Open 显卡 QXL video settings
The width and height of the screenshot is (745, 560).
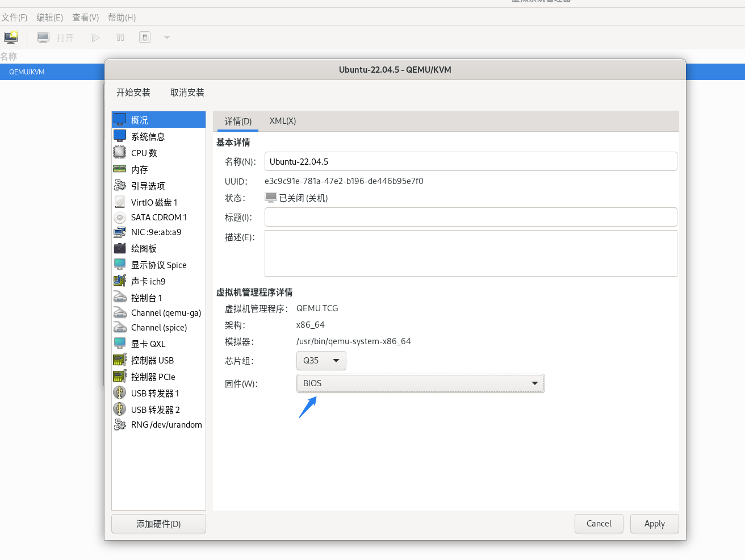[x=148, y=344]
